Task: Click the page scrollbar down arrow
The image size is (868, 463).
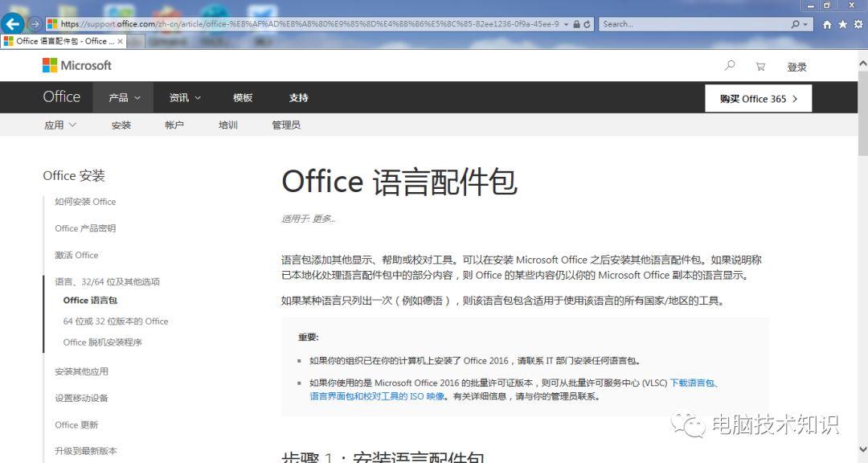Action: click(862, 449)
